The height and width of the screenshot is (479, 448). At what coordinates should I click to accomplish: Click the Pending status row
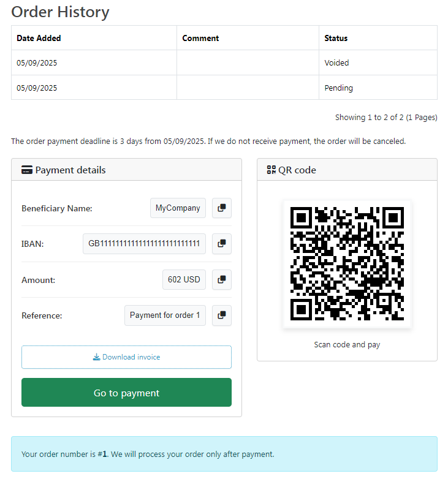click(x=224, y=88)
